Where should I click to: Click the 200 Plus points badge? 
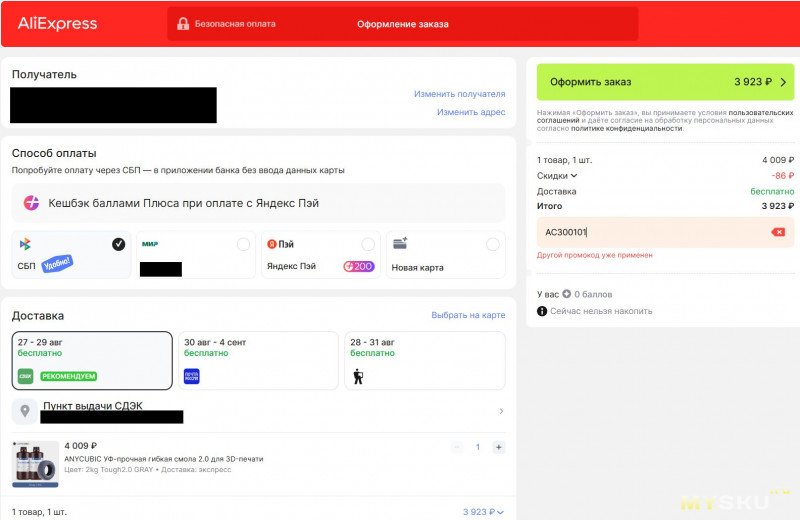(x=359, y=266)
